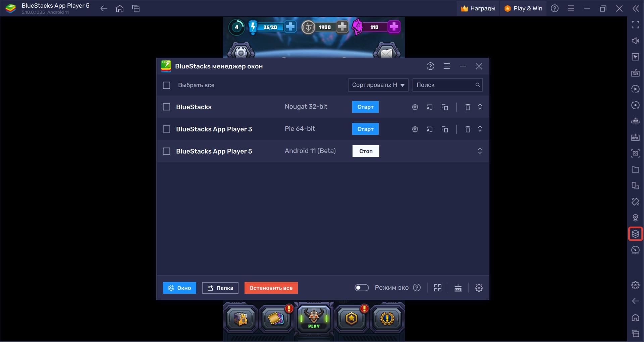This screenshot has width=644, height=342.
Task: Open Play & Win
Action: coord(523,9)
